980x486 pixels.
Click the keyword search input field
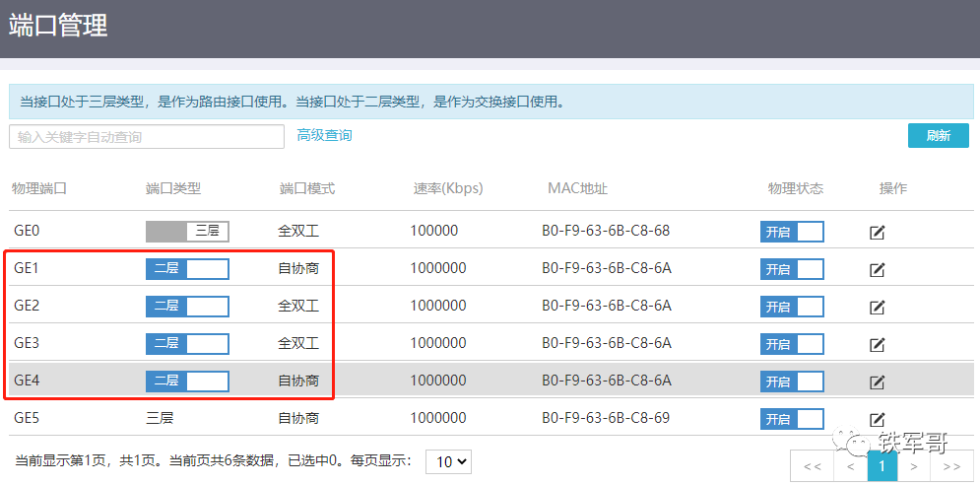[147, 137]
